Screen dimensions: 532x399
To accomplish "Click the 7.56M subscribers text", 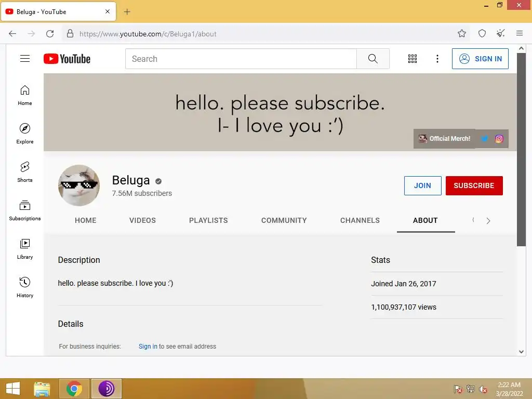I will click(142, 193).
